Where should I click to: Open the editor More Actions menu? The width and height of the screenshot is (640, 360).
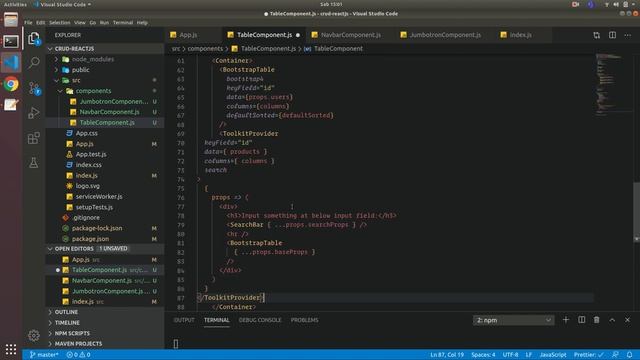627,35
